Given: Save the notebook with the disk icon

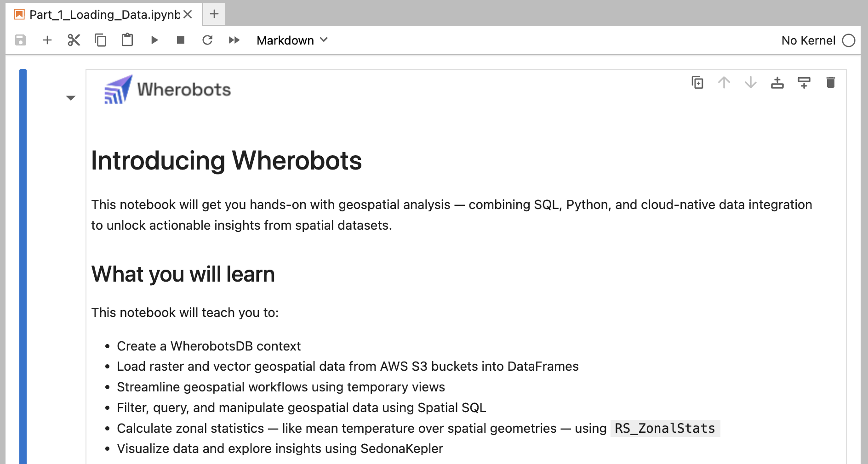Looking at the screenshot, I should click(x=21, y=40).
